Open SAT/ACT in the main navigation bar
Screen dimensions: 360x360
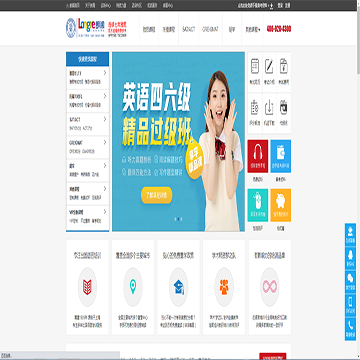[189, 29]
